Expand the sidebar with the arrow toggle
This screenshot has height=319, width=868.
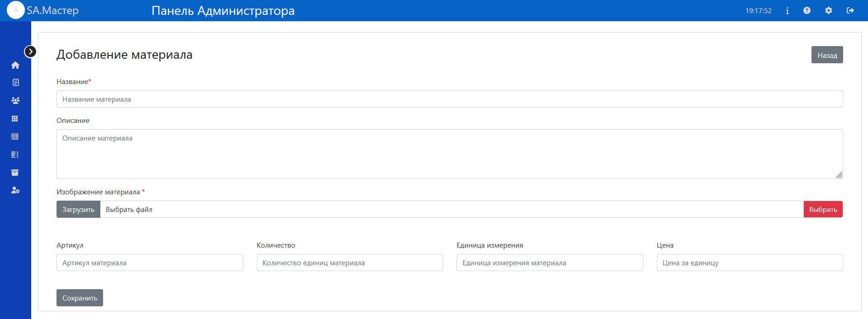coord(30,52)
